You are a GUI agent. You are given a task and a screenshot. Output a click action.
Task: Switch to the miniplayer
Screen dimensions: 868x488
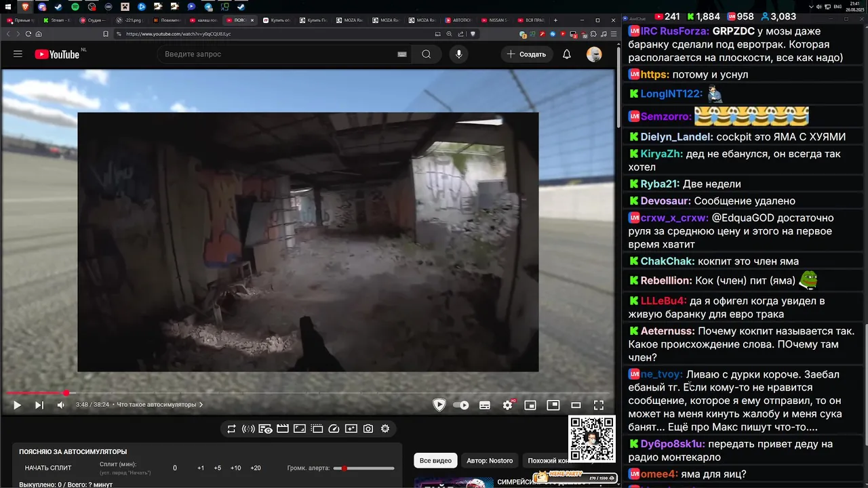[530, 405]
